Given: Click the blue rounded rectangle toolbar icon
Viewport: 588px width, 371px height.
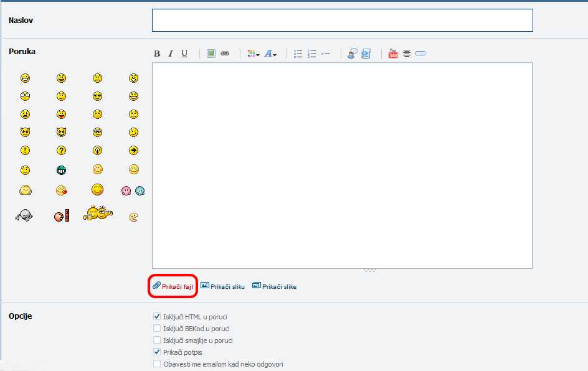Looking at the screenshot, I should pos(420,53).
